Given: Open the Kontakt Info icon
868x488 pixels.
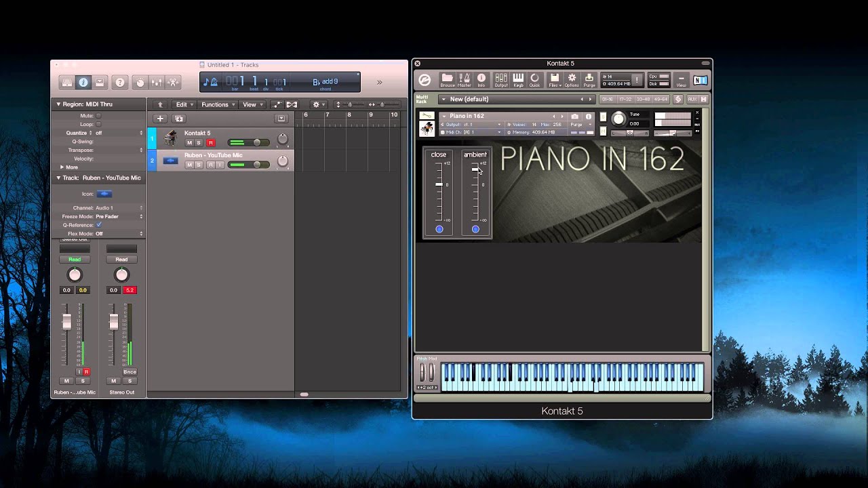Looking at the screenshot, I should pyautogui.click(x=481, y=80).
